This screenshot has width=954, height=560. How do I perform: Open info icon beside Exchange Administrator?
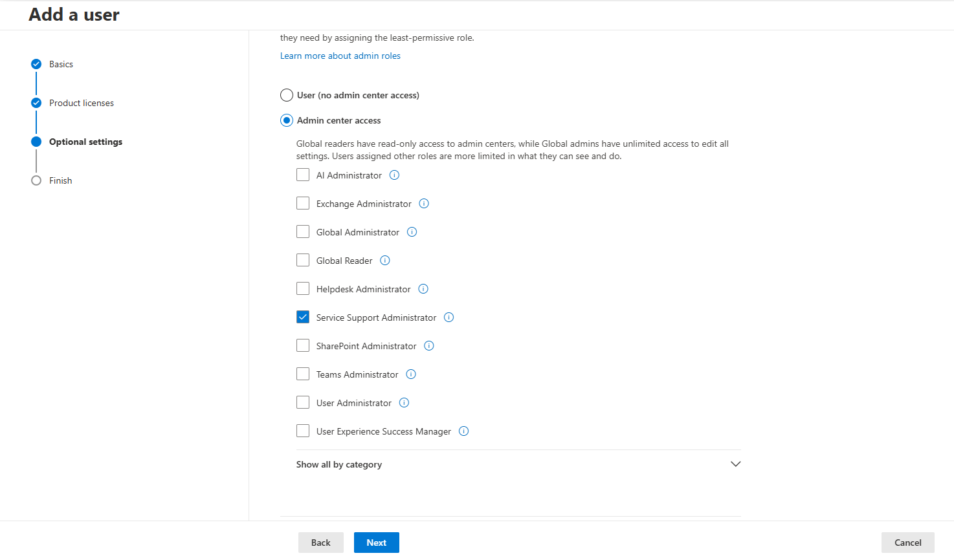424,204
